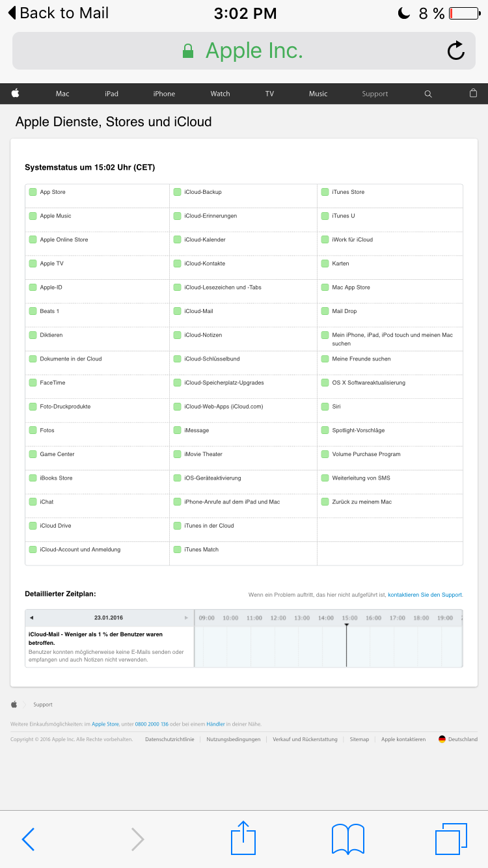
Task: Click the timeline marker at 15:00
Action: [347, 625]
